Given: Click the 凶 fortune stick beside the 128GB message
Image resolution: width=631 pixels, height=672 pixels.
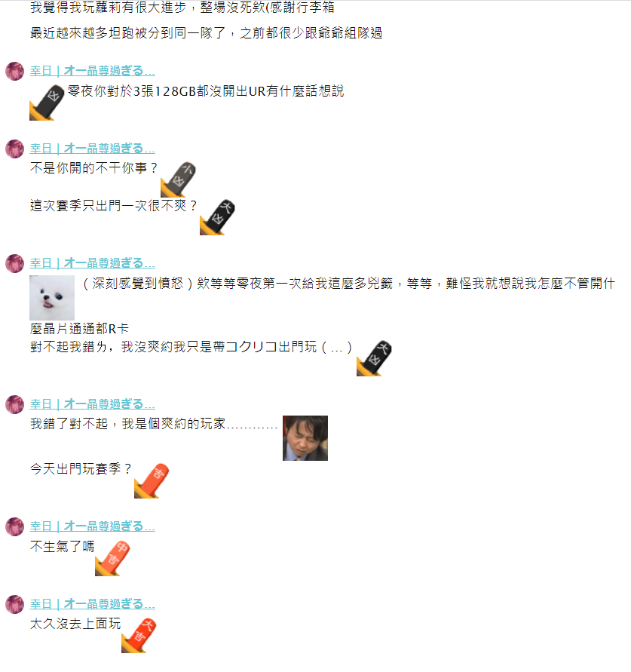Looking at the screenshot, I should [x=47, y=103].
